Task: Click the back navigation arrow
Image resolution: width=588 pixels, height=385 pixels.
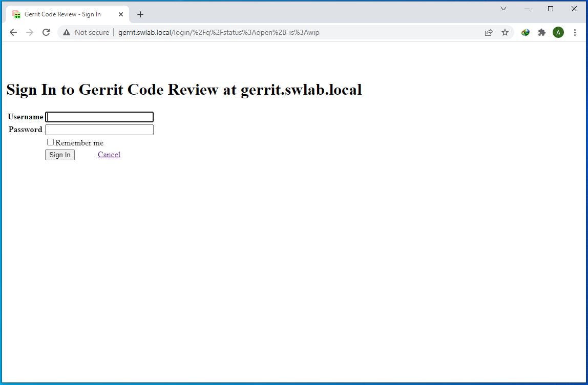Action: click(x=13, y=32)
